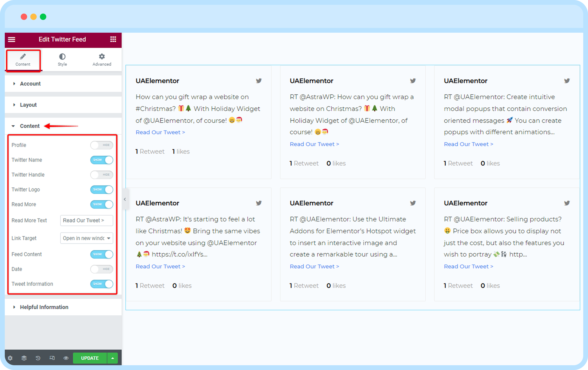Open the History icon in footer
This screenshot has width=588, height=370.
click(38, 358)
